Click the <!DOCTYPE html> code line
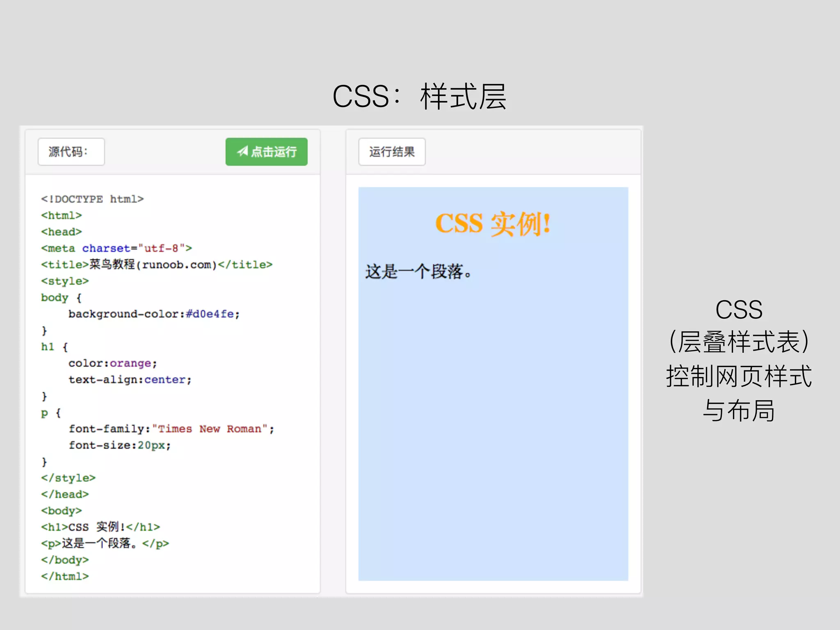 [x=92, y=199]
